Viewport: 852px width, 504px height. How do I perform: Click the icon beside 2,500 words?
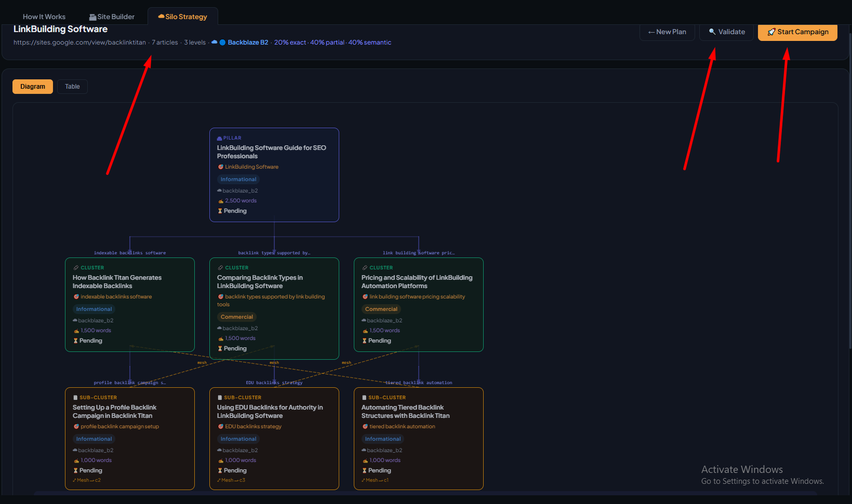[220, 201]
